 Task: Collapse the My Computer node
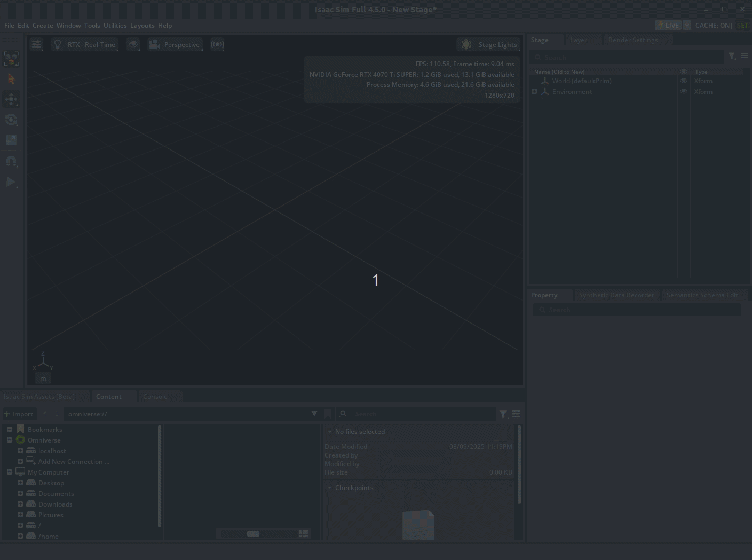(x=10, y=472)
